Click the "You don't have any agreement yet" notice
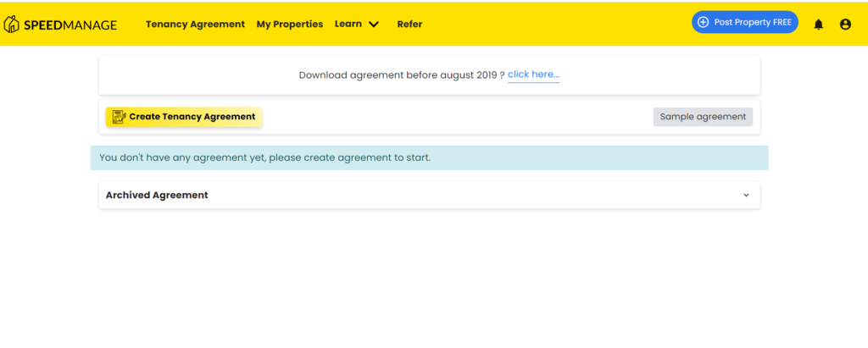The height and width of the screenshot is (348, 868). [429, 157]
